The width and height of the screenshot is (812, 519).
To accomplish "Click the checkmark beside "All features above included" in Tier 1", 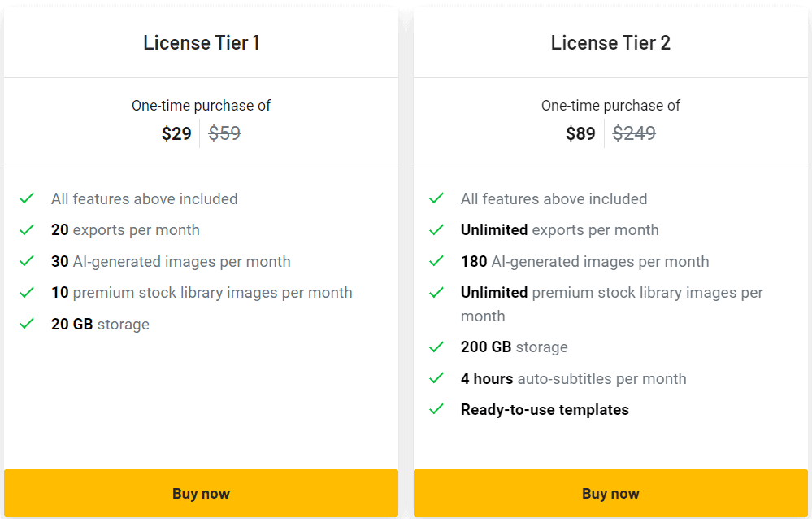I will [x=27, y=198].
